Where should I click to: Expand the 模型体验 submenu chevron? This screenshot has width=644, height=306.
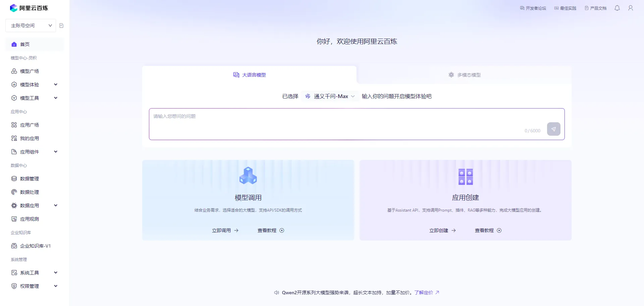[x=56, y=85]
